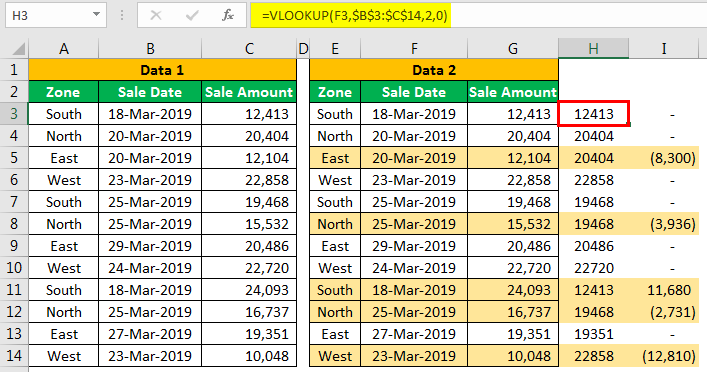Click Data 2 Zone header cell
Screen dimensions: 707x372
coord(335,92)
